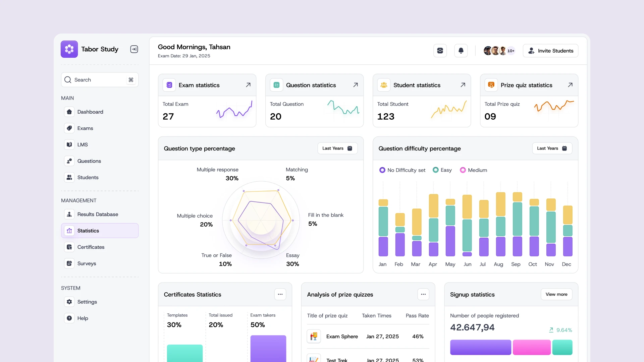Screen dimensions: 644x362
Task: Click the Multiple response 30% label
Action: (218, 174)
